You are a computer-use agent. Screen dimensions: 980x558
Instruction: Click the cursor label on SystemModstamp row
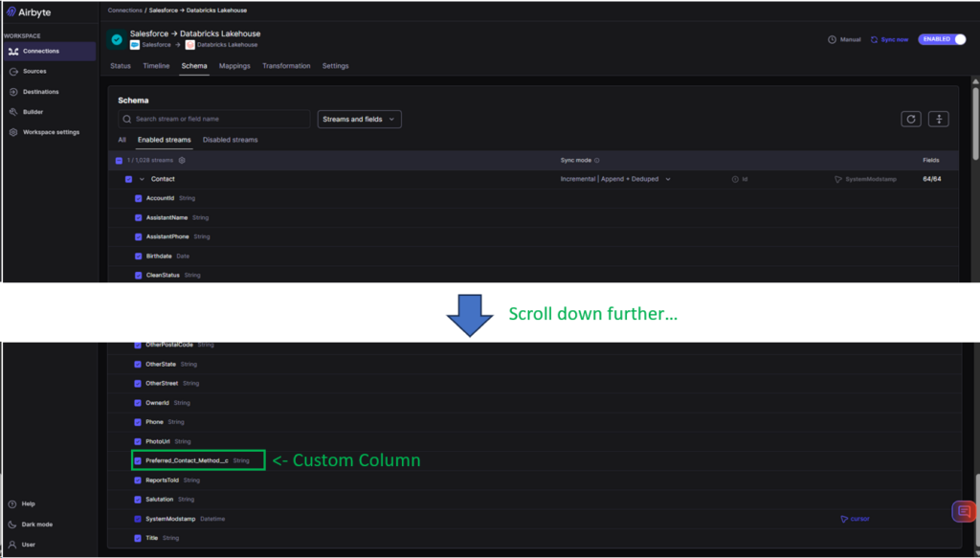pyautogui.click(x=860, y=519)
